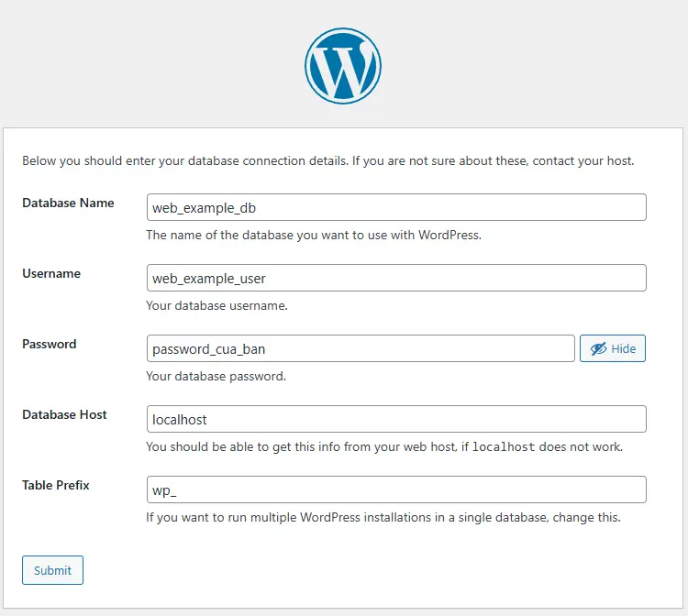The width and height of the screenshot is (688, 616).
Task: Click the hint about multiple WordPress installations
Action: (x=383, y=517)
